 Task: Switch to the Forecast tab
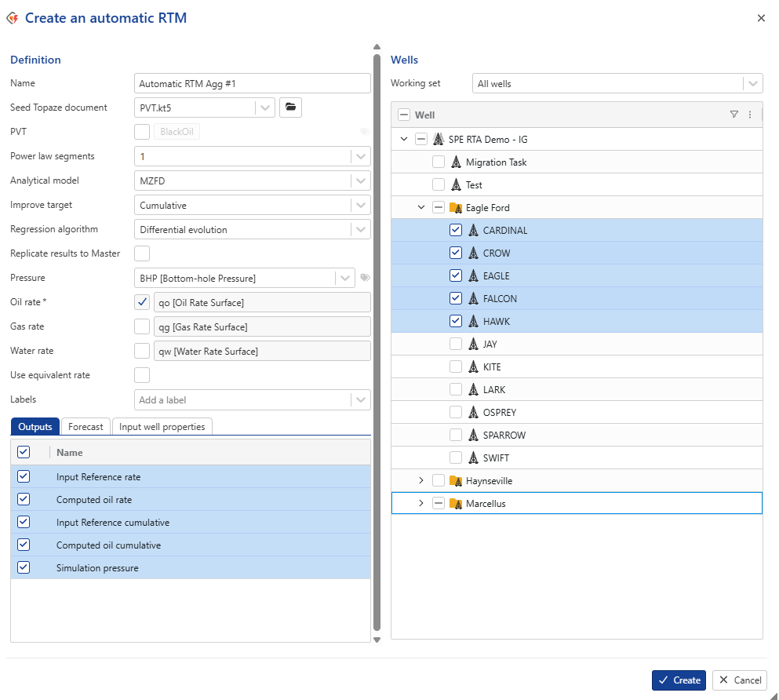coord(86,427)
